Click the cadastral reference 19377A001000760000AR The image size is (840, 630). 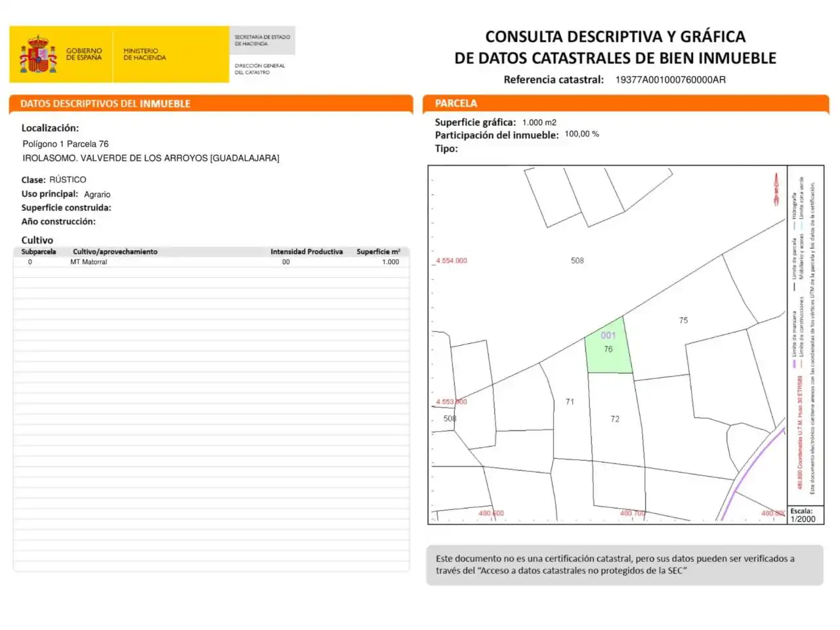click(670, 79)
